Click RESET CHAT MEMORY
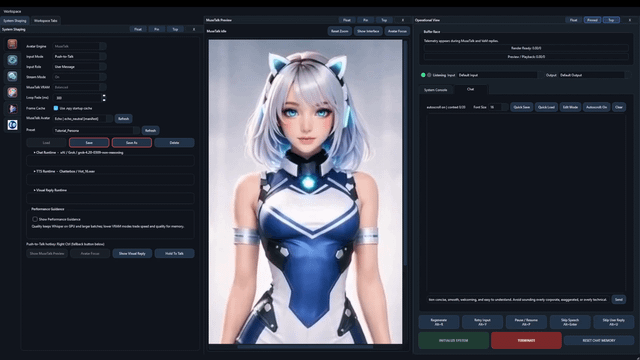This screenshot has height=360, width=640. point(599,340)
